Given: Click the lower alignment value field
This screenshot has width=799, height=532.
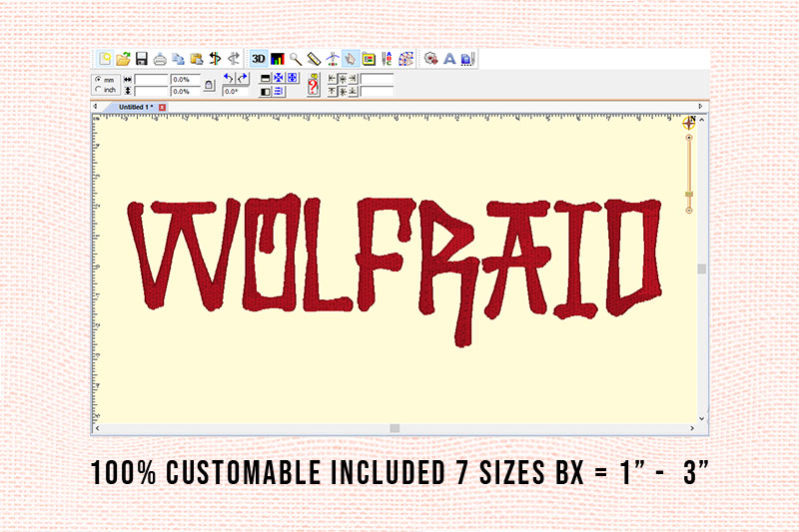Looking at the screenshot, I should coord(377,92).
